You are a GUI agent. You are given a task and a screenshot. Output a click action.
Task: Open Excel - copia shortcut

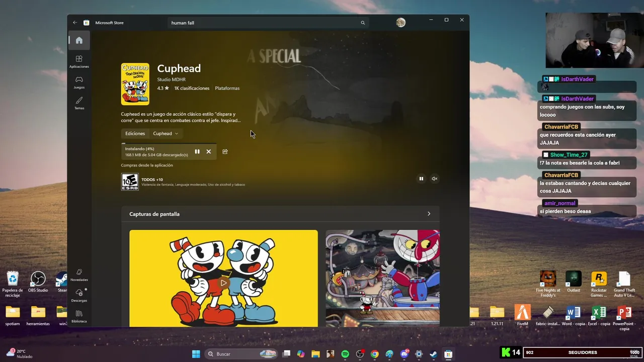[599, 316]
